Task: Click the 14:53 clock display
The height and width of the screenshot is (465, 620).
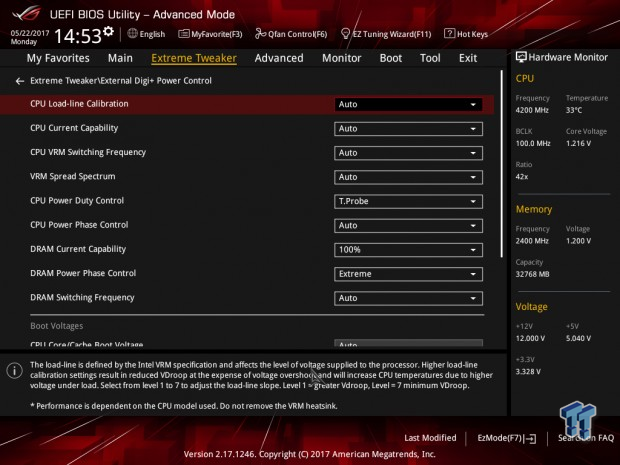Action: tap(78, 36)
